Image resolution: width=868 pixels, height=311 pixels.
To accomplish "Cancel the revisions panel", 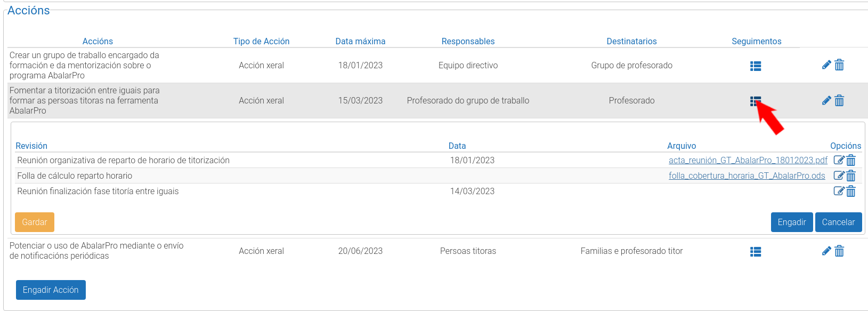I will 838,222.
